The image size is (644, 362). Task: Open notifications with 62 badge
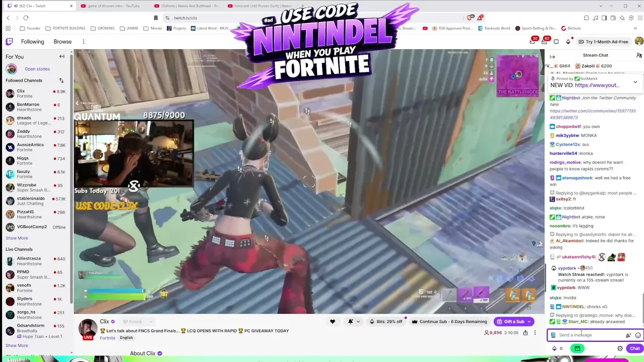point(545,41)
